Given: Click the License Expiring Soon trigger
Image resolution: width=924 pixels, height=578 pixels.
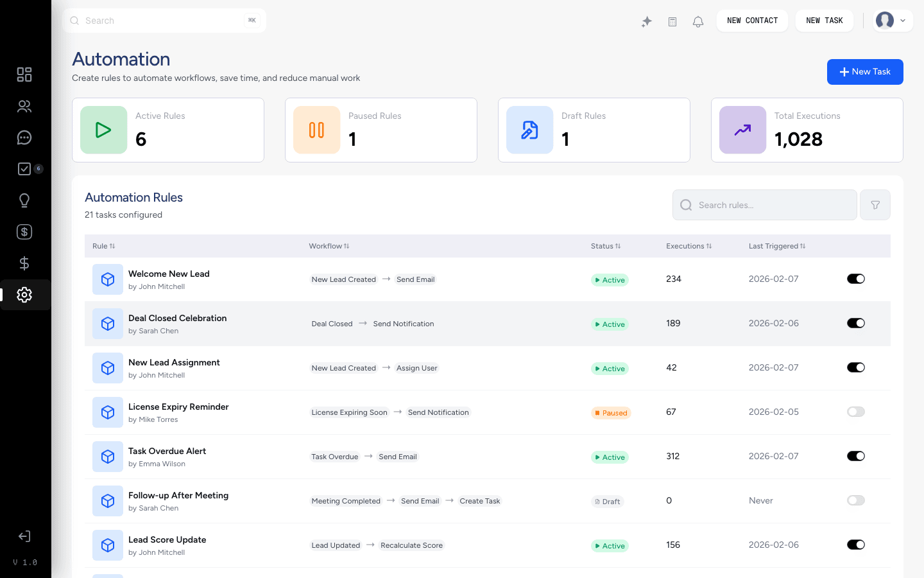Looking at the screenshot, I should pos(349,412).
